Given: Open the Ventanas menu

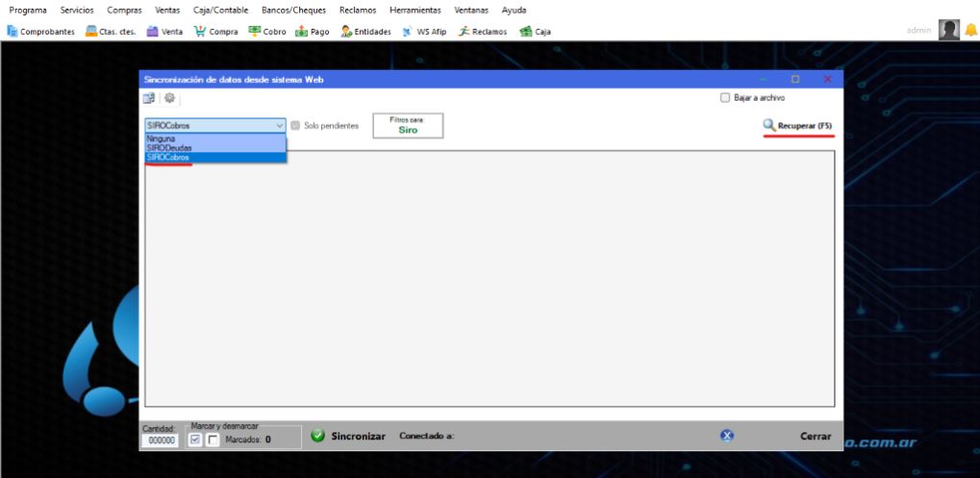Looking at the screenshot, I should click(471, 10).
